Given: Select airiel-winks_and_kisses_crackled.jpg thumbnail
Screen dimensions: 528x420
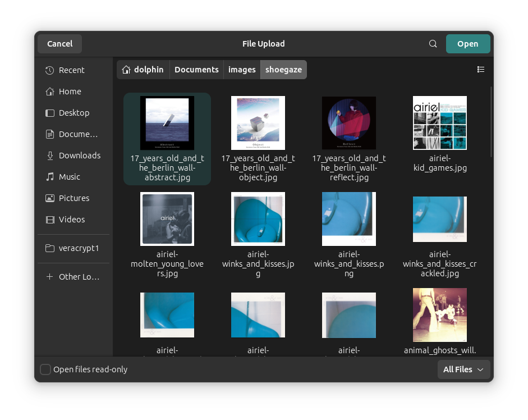Looking at the screenshot, I should (x=440, y=219).
